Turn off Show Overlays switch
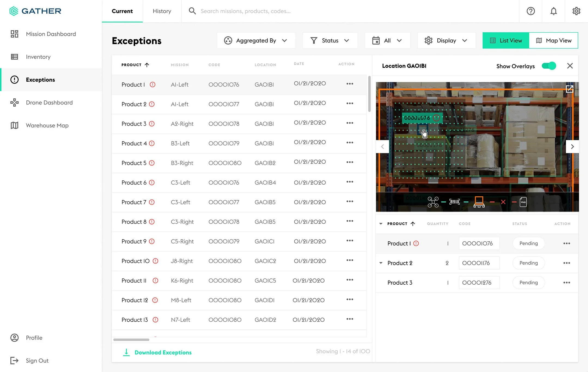Screen dimensions: 588x372 click(549, 66)
